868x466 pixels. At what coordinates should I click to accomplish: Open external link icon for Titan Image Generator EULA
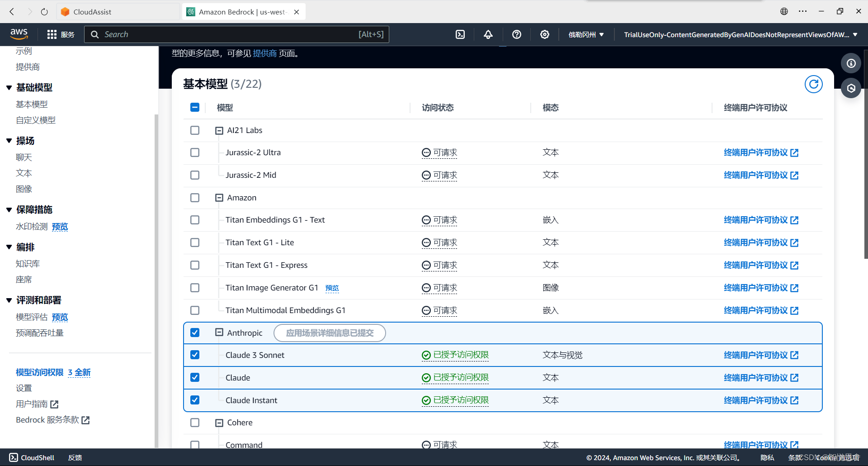click(x=794, y=288)
